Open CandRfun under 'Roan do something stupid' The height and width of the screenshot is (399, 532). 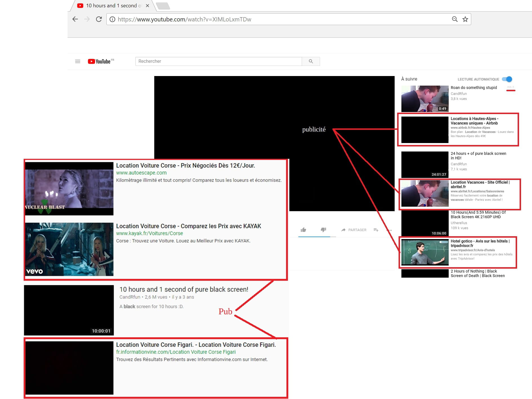tap(459, 94)
